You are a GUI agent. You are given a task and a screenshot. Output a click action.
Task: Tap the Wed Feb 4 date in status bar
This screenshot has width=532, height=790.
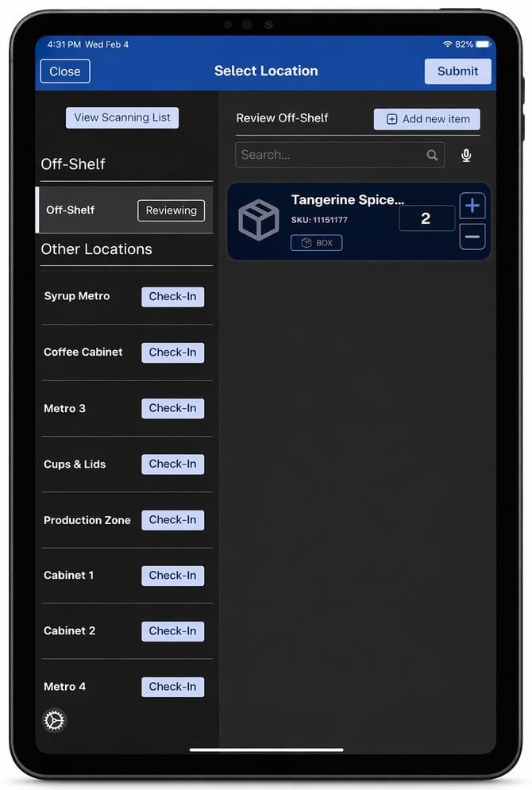(107, 44)
